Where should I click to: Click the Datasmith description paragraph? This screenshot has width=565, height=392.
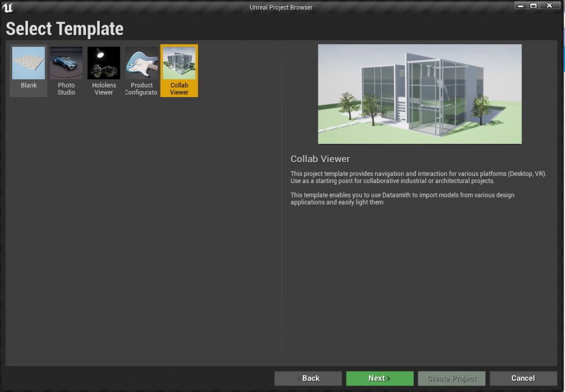point(402,198)
